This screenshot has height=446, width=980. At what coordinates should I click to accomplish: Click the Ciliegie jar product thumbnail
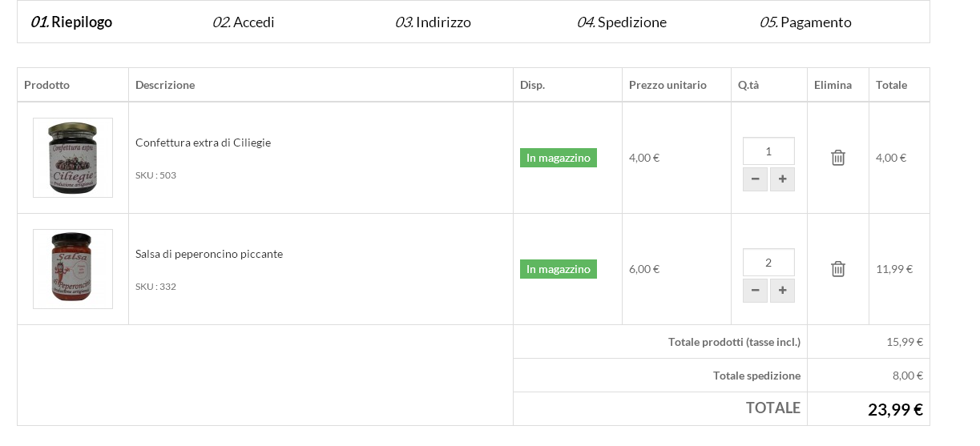[x=73, y=158]
